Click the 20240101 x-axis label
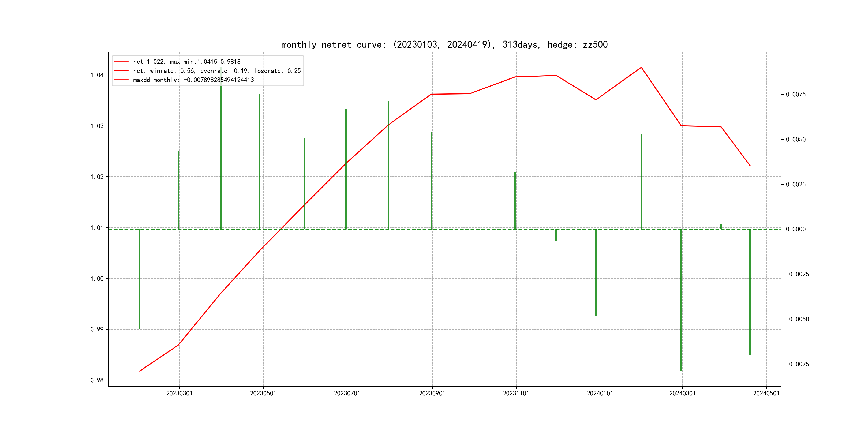The height and width of the screenshot is (434, 868). [x=600, y=393]
